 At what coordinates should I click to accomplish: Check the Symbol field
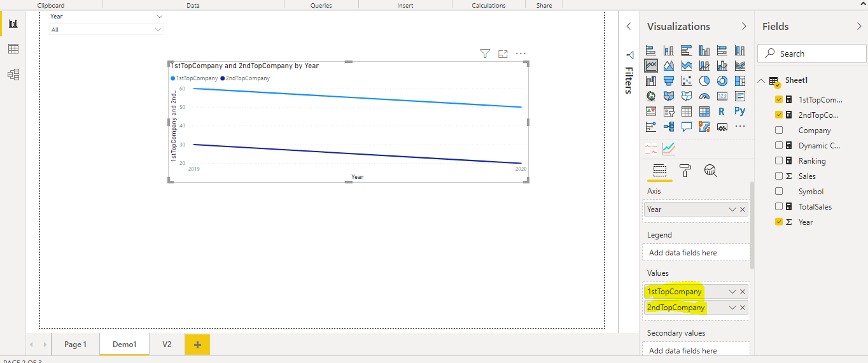coord(779,192)
